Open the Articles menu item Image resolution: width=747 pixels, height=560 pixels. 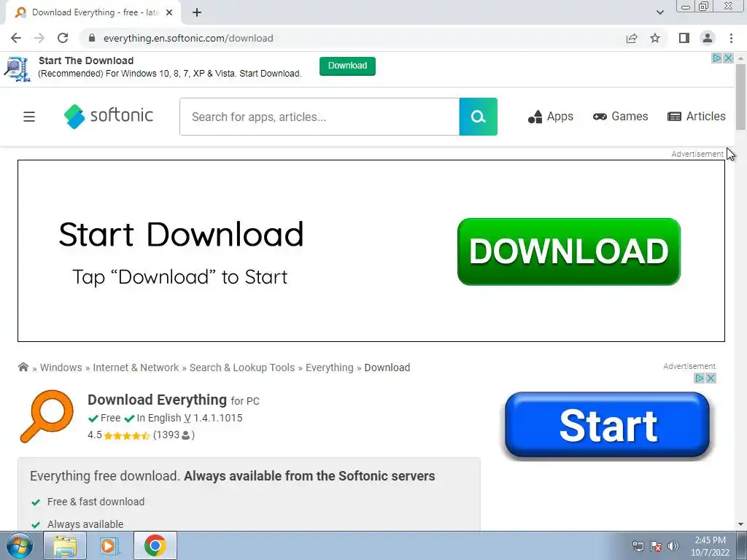[x=697, y=116]
